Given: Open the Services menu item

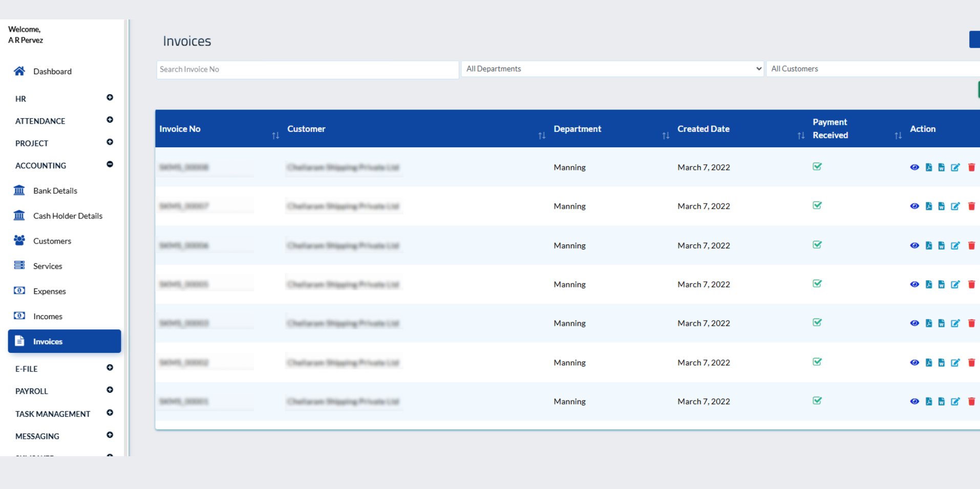Looking at the screenshot, I should click(x=48, y=266).
